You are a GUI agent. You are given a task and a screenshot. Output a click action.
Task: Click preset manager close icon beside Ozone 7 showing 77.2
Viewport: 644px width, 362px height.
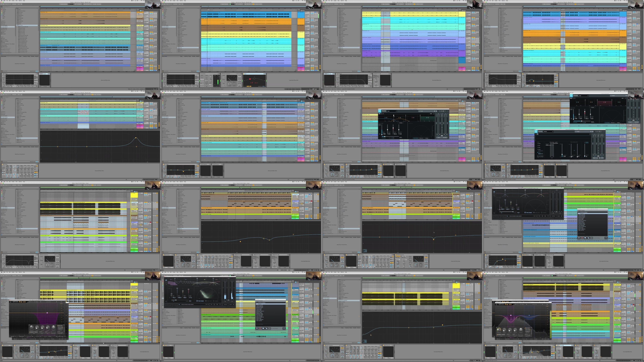tap(284, 328)
